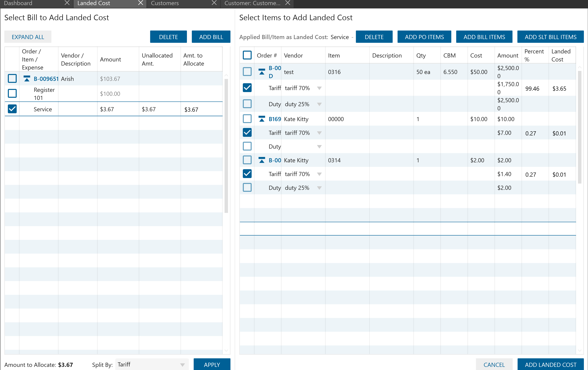This screenshot has height=370, width=588.
Task: Click the ADD PO ITEMS button
Action: click(x=424, y=37)
